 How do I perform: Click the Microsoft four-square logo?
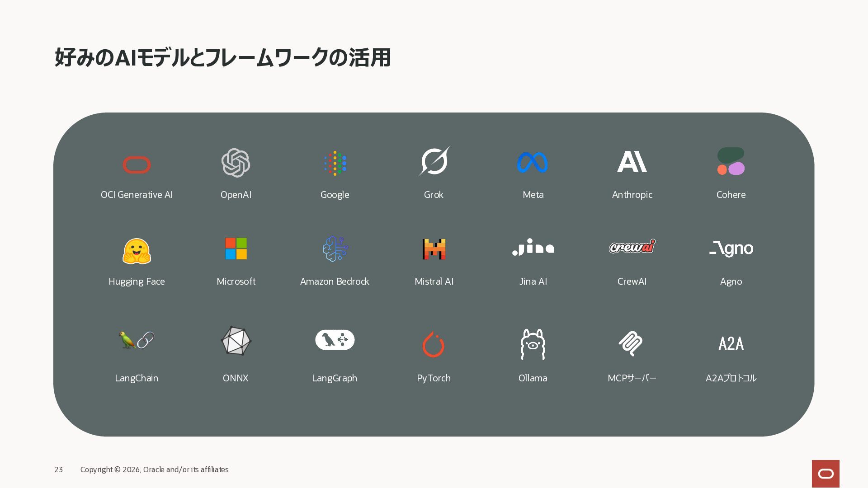tap(236, 249)
